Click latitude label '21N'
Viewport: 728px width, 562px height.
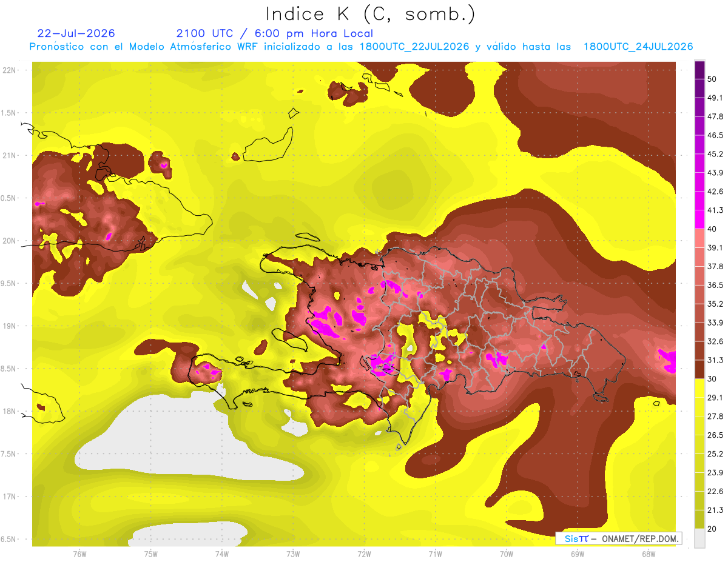pyautogui.click(x=10, y=156)
